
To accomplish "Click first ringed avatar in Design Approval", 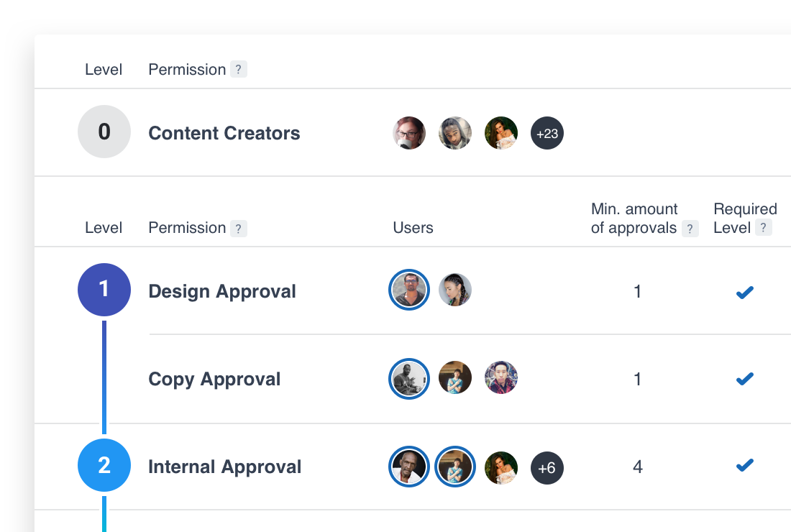I will click(x=409, y=290).
